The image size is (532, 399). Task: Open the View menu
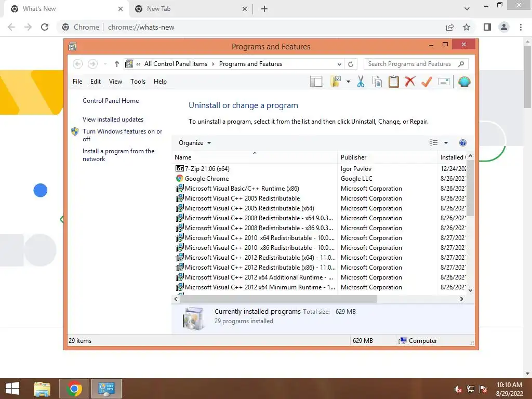pyautogui.click(x=115, y=82)
